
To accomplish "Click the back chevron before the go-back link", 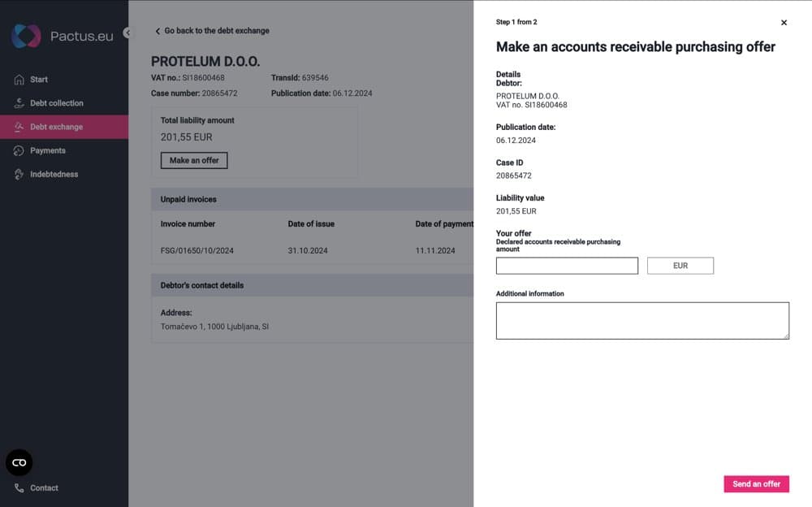I will pyautogui.click(x=157, y=31).
